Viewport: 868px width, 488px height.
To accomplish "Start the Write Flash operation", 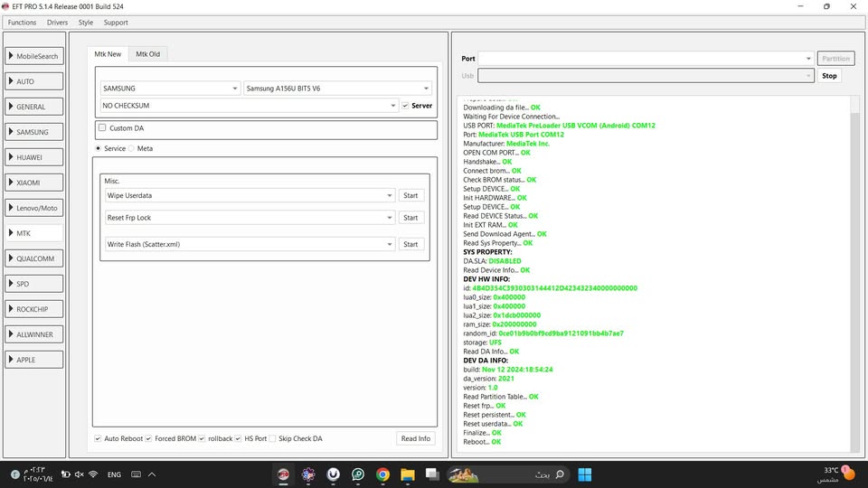I will pos(410,244).
